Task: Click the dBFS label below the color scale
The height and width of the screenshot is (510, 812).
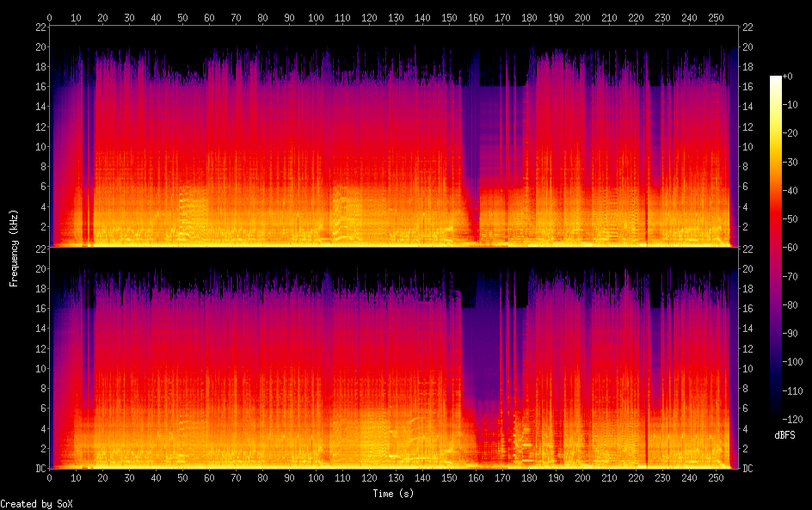Action: click(x=785, y=436)
